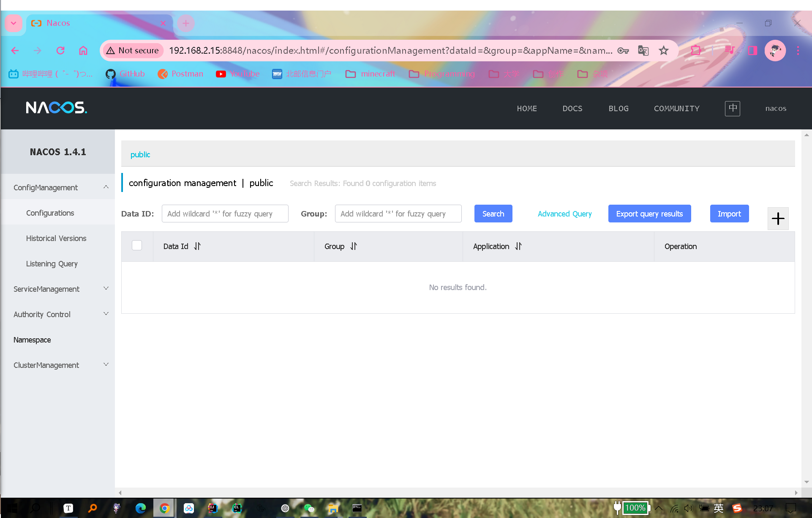Viewport: 812px width, 518px height.
Task: Sort table by Data Id column
Action: (x=197, y=246)
